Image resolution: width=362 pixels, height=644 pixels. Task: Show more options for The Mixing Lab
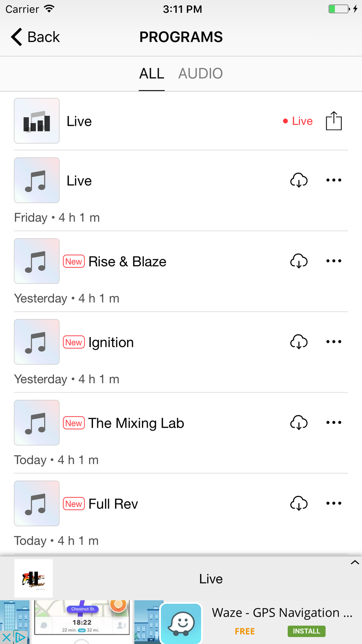pyautogui.click(x=334, y=423)
